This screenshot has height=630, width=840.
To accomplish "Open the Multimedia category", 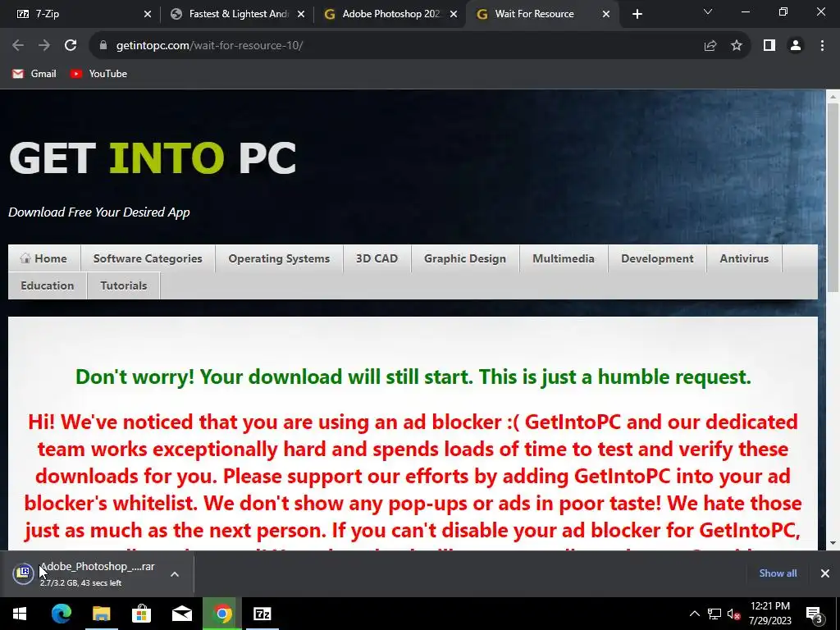I will tap(564, 258).
